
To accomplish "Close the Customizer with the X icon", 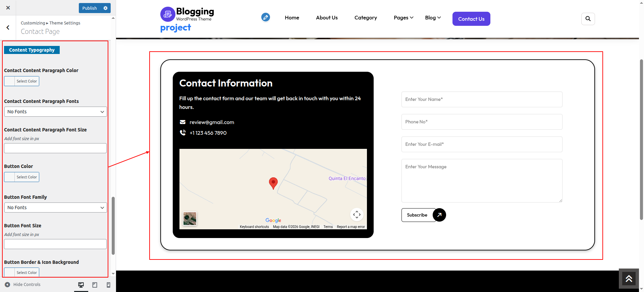I will click(8, 8).
